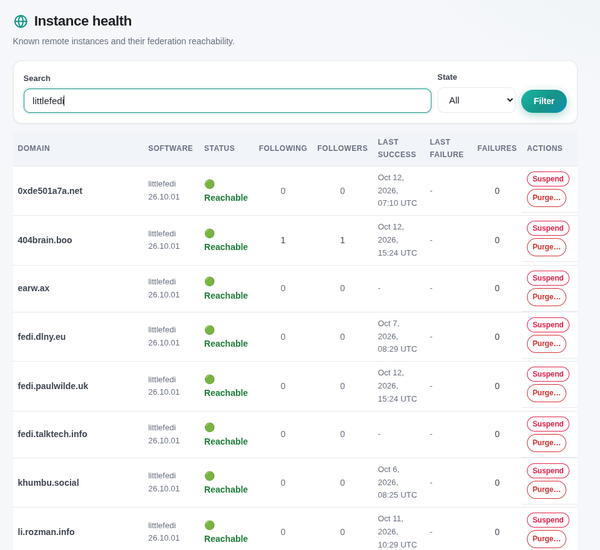The image size is (600, 550).
Task: Select the domain 0xde501a7a.net
Action: (x=50, y=191)
